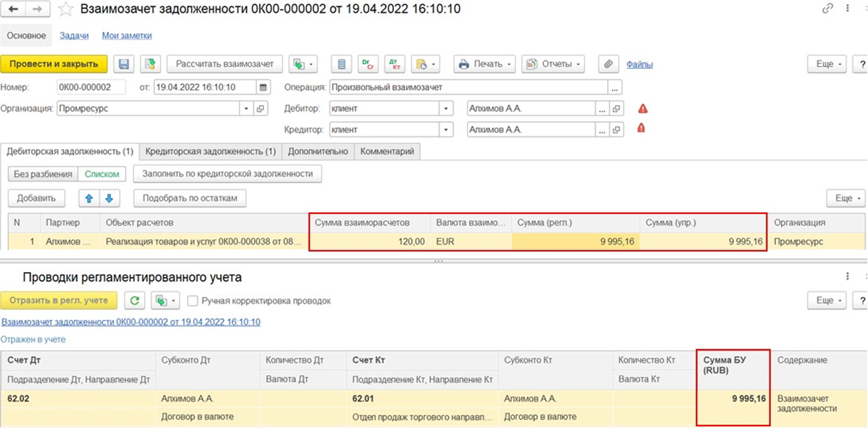Image resolution: width=868 pixels, height=428 pixels.
Task: Select 'Списком' view mode
Action: pos(102,174)
